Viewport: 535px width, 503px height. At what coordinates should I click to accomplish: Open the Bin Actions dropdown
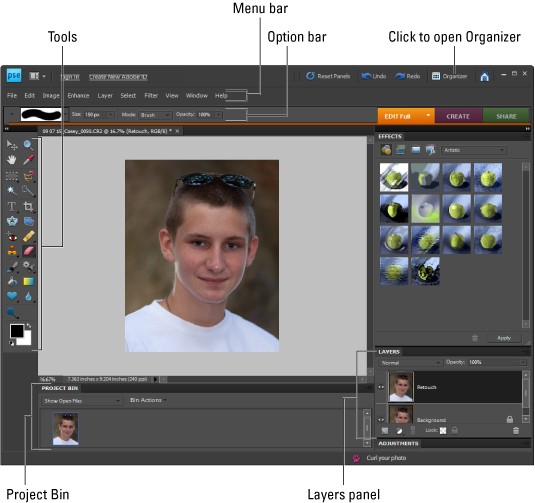[148, 400]
